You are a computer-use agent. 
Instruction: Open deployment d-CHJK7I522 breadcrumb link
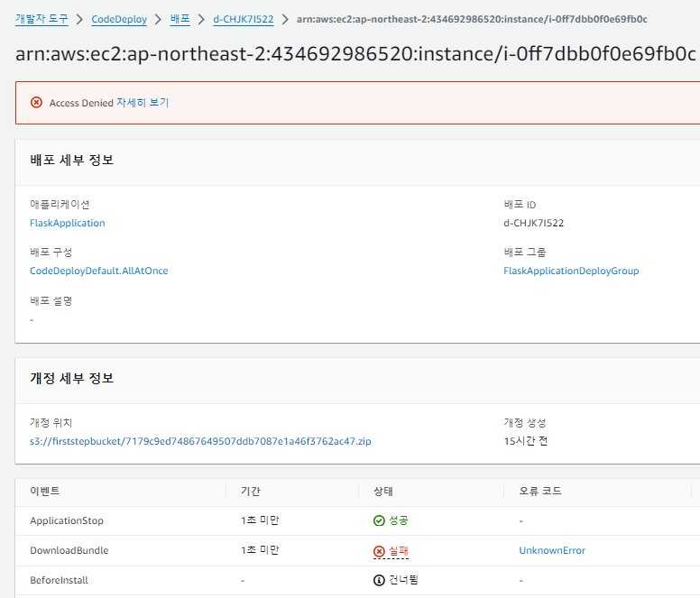[x=244, y=19]
